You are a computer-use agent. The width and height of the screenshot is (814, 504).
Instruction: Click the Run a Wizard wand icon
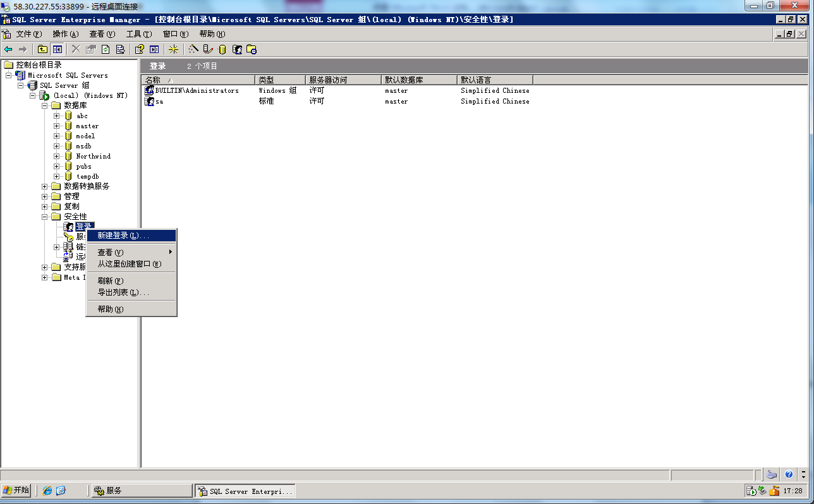(x=193, y=49)
